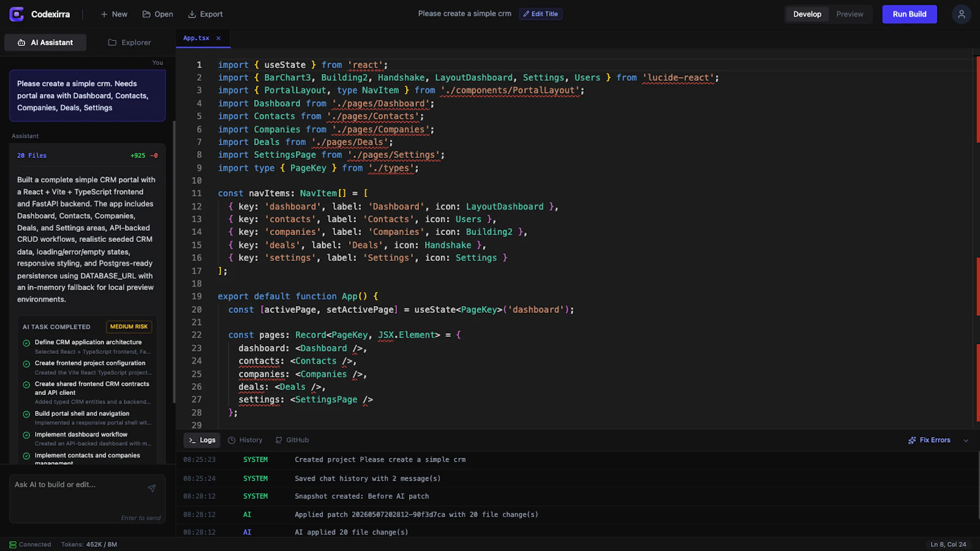
Task: Click Run Build button
Action: 909,14
